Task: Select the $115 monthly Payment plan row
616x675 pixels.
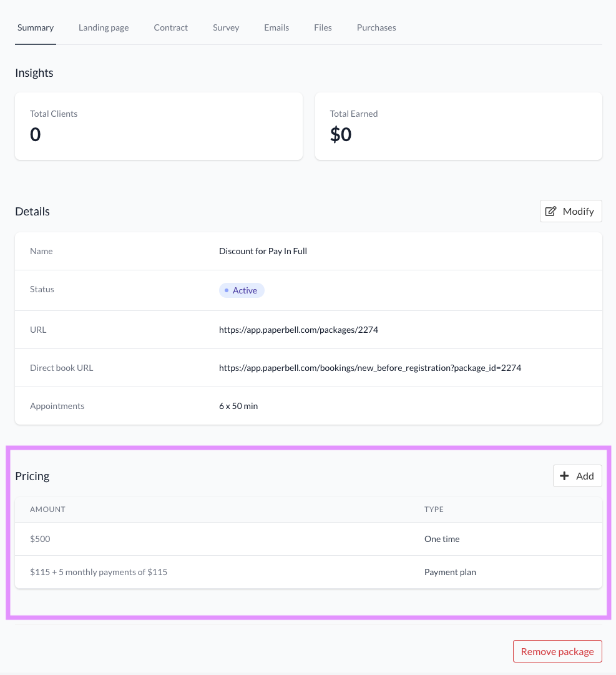Action: click(x=308, y=572)
